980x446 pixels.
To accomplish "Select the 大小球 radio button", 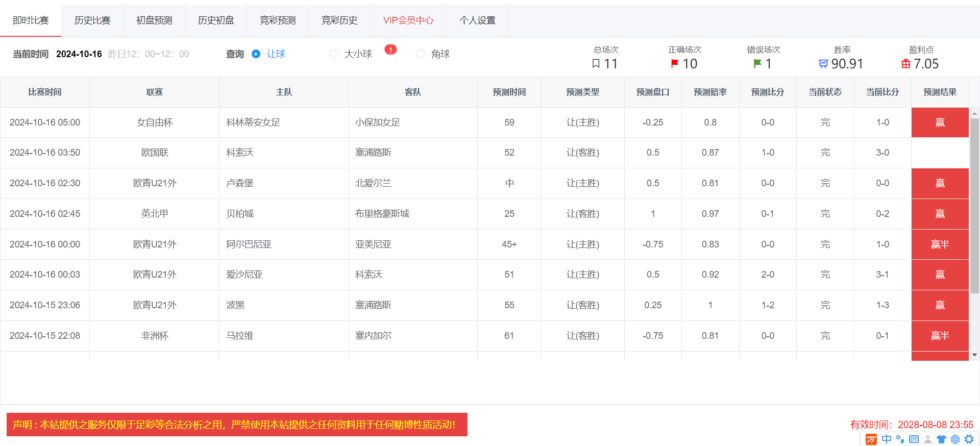I will click(x=334, y=54).
